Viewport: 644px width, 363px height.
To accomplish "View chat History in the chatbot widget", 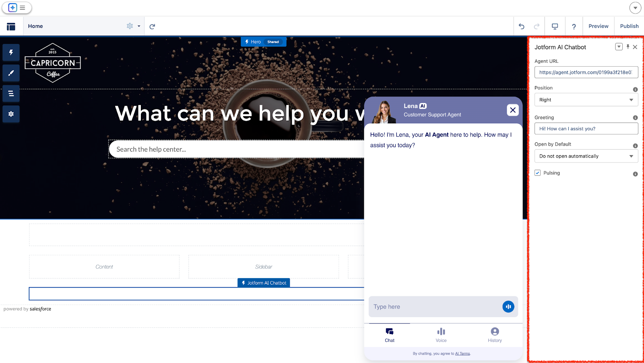I will pyautogui.click(x=494, y=335).
